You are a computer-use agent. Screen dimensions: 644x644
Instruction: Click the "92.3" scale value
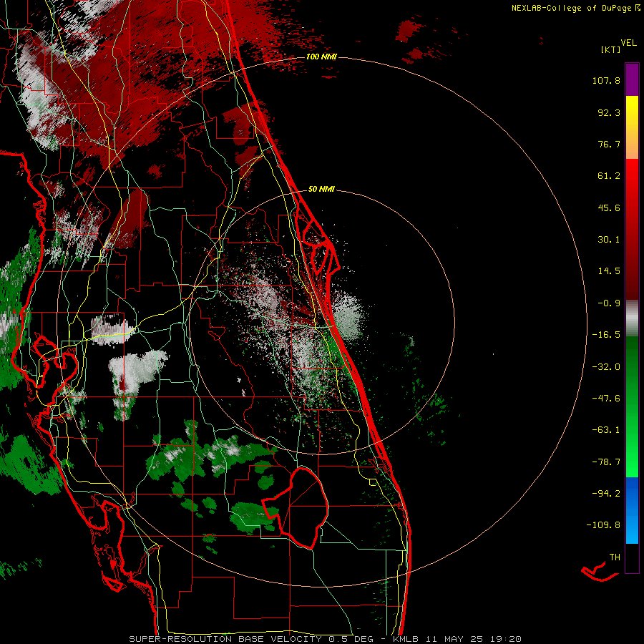(609, 112)
